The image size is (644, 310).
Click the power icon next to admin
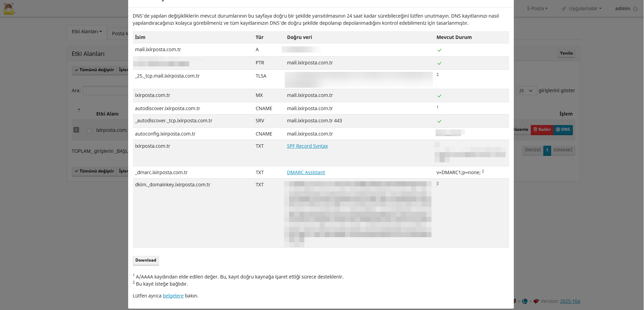point(635,9)
